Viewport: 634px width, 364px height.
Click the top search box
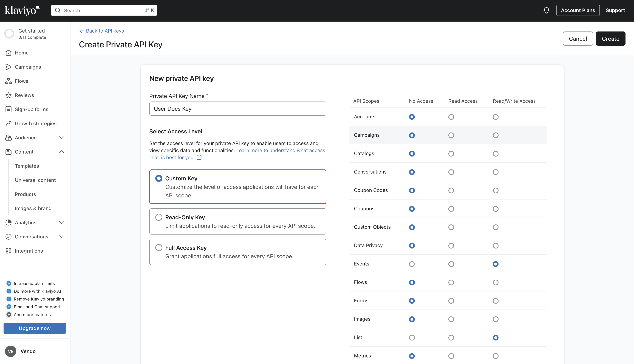tap(104, 10)
